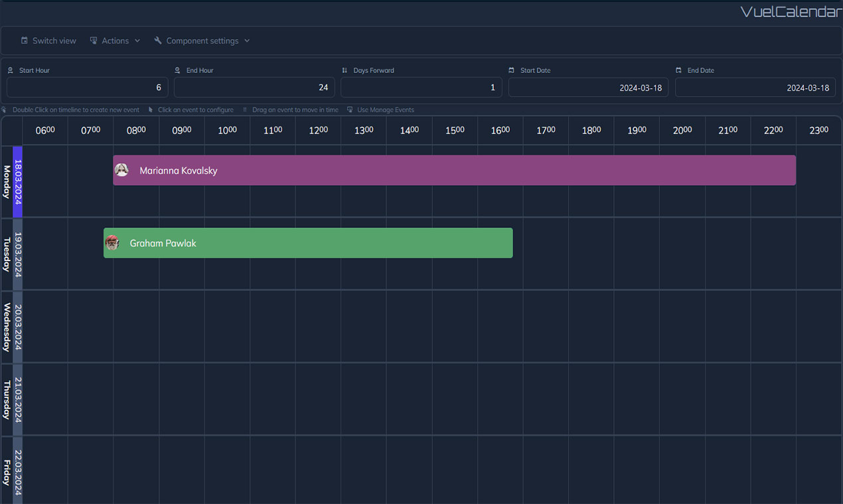Click Marianna Kovalsky's avatar photo

pyautogui.click(x=121, y=170)
